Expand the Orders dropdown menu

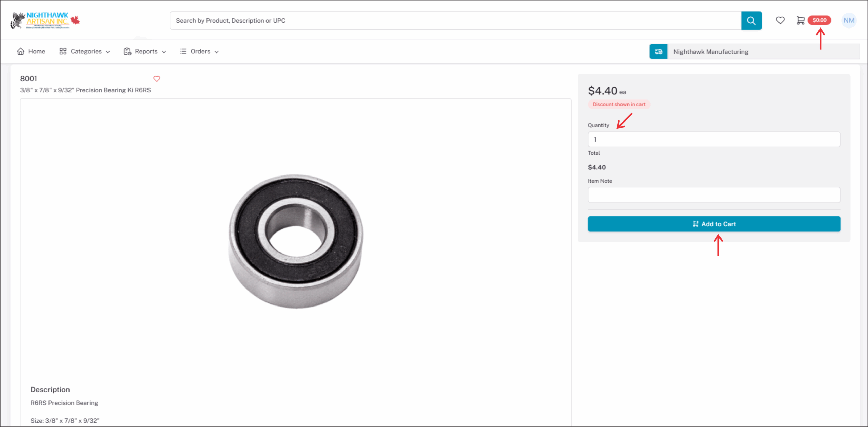(200, 51)
